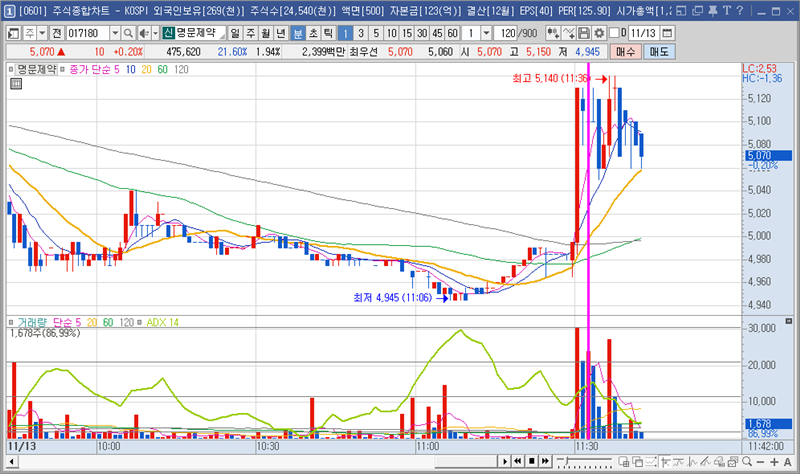Open the calendar date picker icon

[x=668, y=33]
